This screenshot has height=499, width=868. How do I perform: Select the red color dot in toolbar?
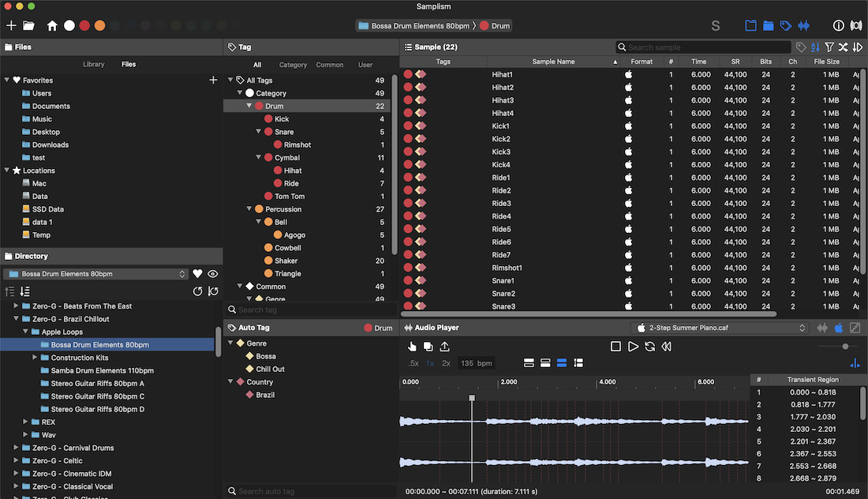pyautogui.click(x=84, y=25)
